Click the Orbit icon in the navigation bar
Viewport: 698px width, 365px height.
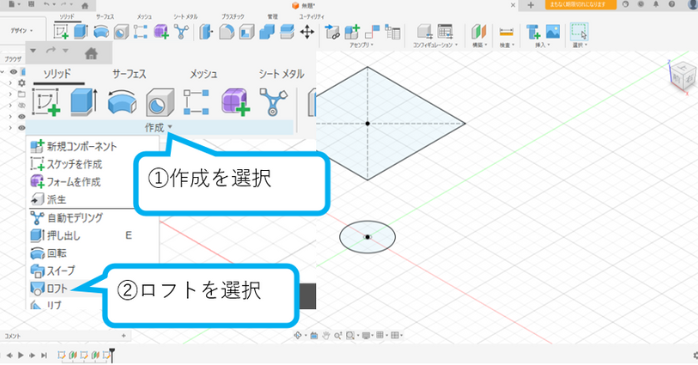click(298, 335)
